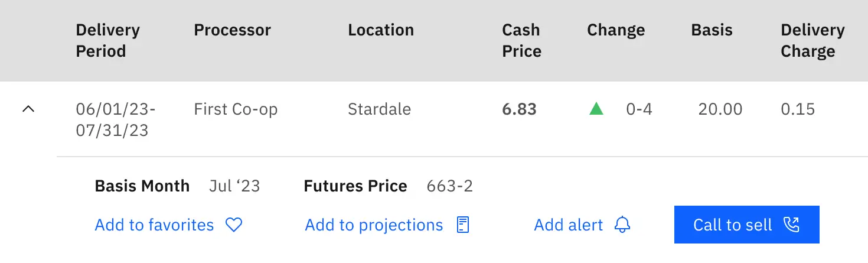868x263 pixels.
Task: Choose the Add alert link
Action: point(569,225)
